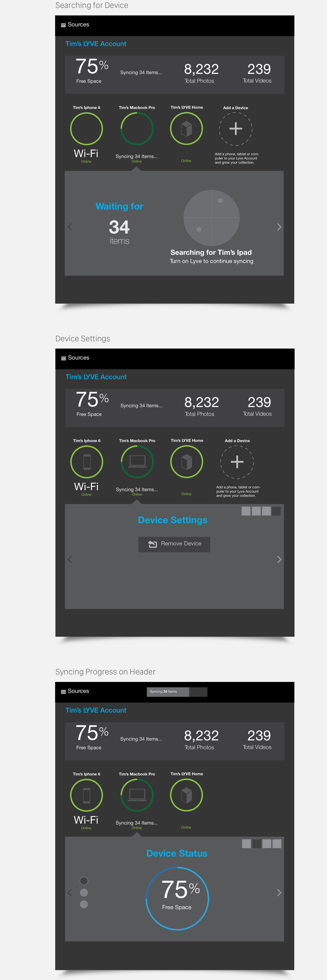Select bottom dot in Device Status panel
The height and width of the screenshot is (980, 327).
[x=84, y=904]
